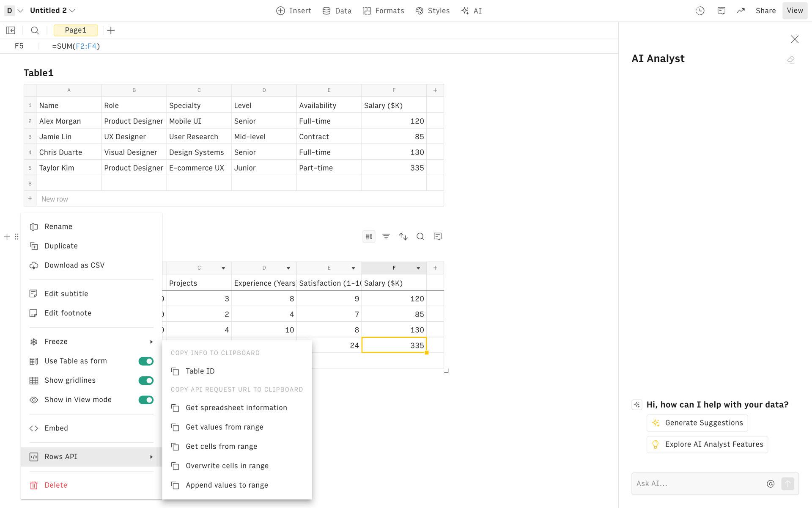Click the form view table toolbar icon
This screenshot has height=508, width=812.
(369, 237)
